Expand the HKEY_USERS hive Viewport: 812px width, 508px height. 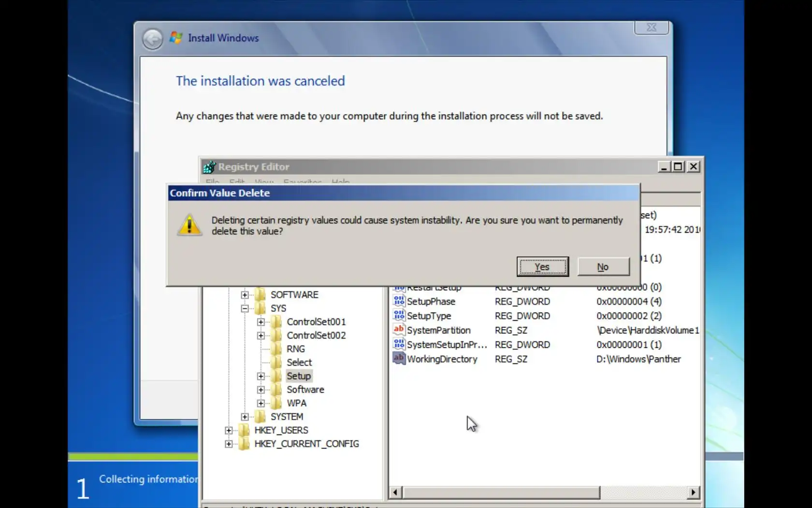(229, 430)
